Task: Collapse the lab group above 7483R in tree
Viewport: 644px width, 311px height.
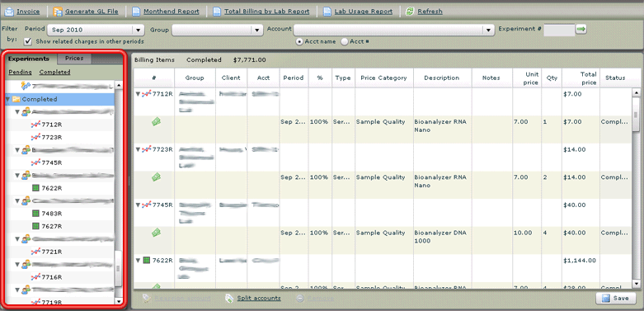Action: pos(17,201)
